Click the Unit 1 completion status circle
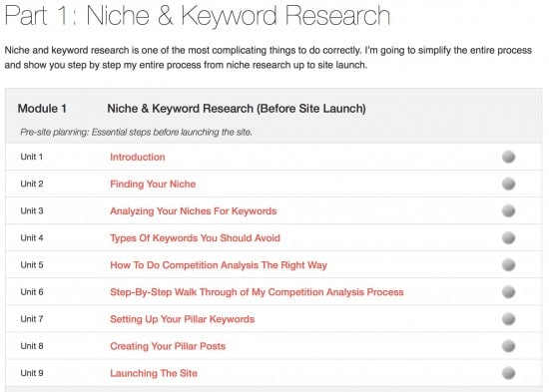 tap(508, 157)
